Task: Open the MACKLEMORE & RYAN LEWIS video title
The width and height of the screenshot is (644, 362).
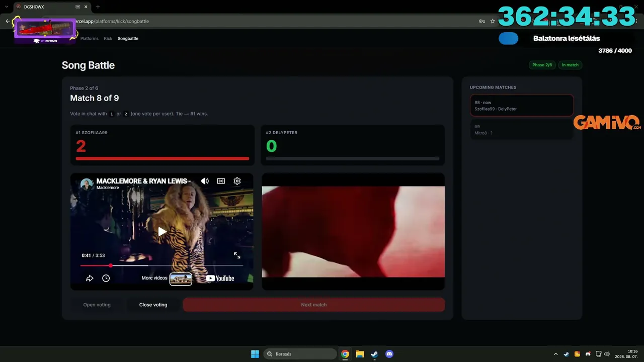Action: point(143,181)
